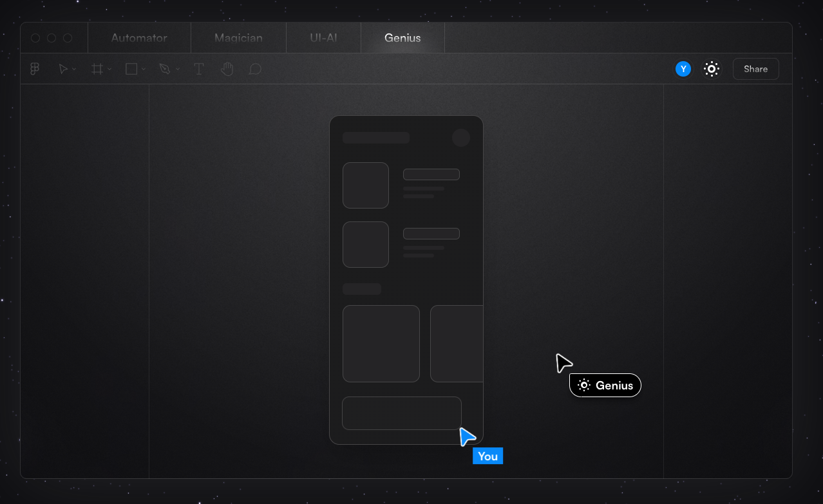Select the Text tool
This screenshot has width=823, height=504.
click(x=199, y=69)
